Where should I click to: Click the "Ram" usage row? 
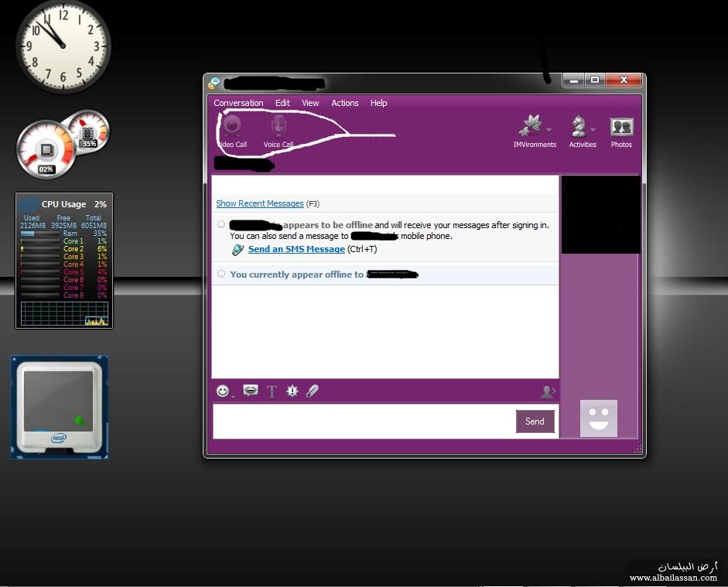tap(63, 234)
